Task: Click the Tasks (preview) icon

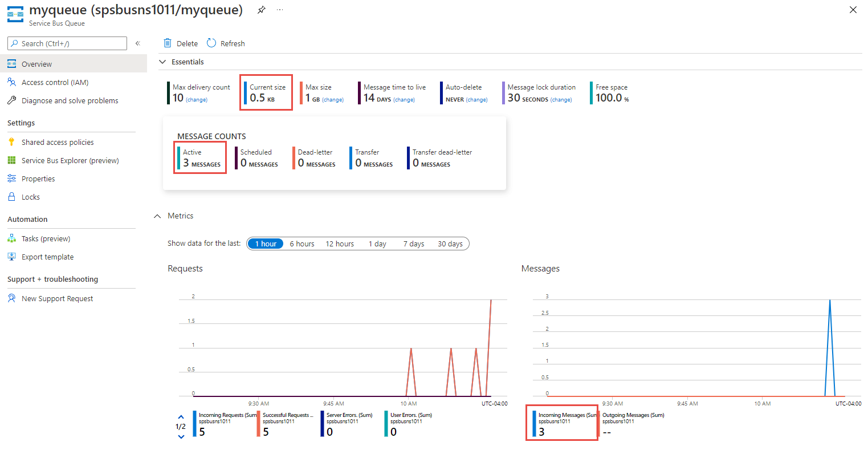Action: (11, 238)
